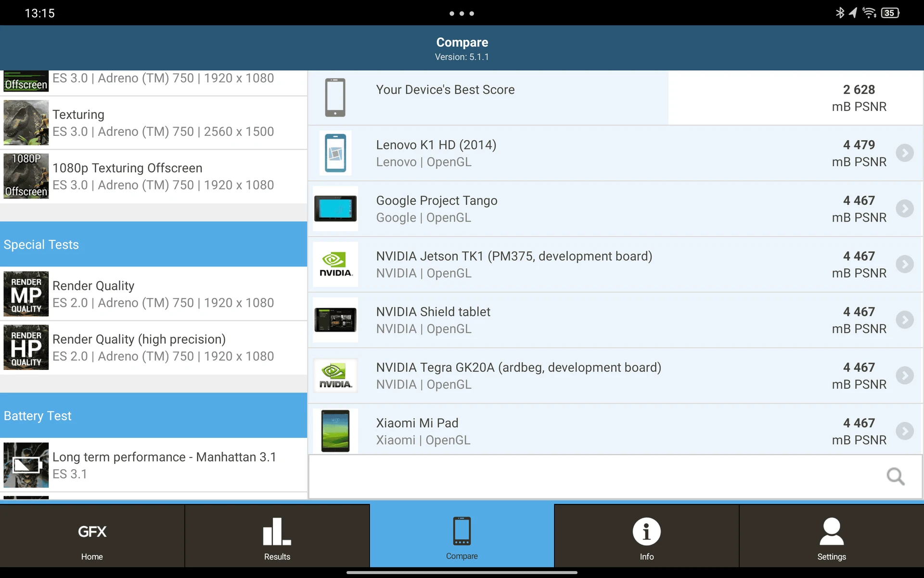Click the Compare phone icon in bottom bar
Image resolution: width=924 pixels, height=578 pixels.
pos(462,531)
